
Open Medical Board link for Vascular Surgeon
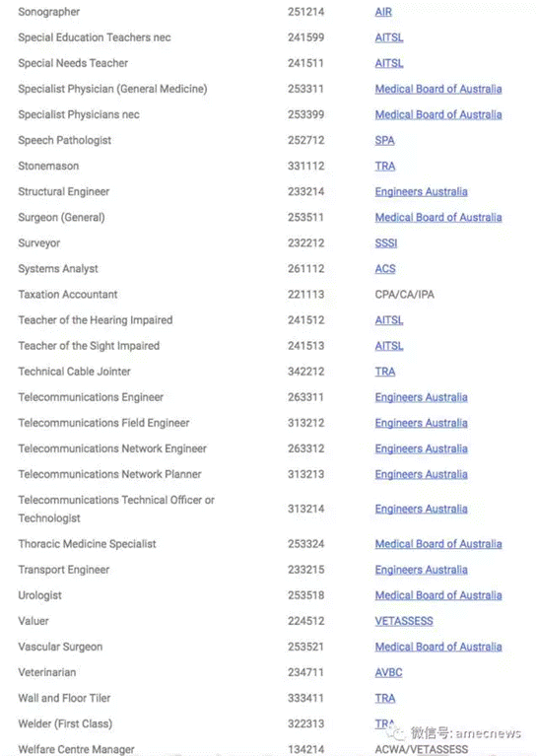tap(438, 647)
